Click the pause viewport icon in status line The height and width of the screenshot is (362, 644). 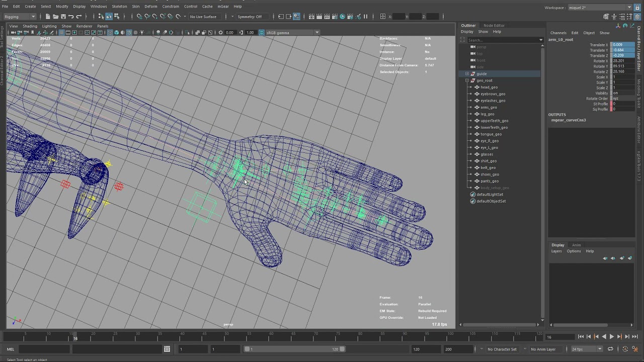tap(365, 17)
